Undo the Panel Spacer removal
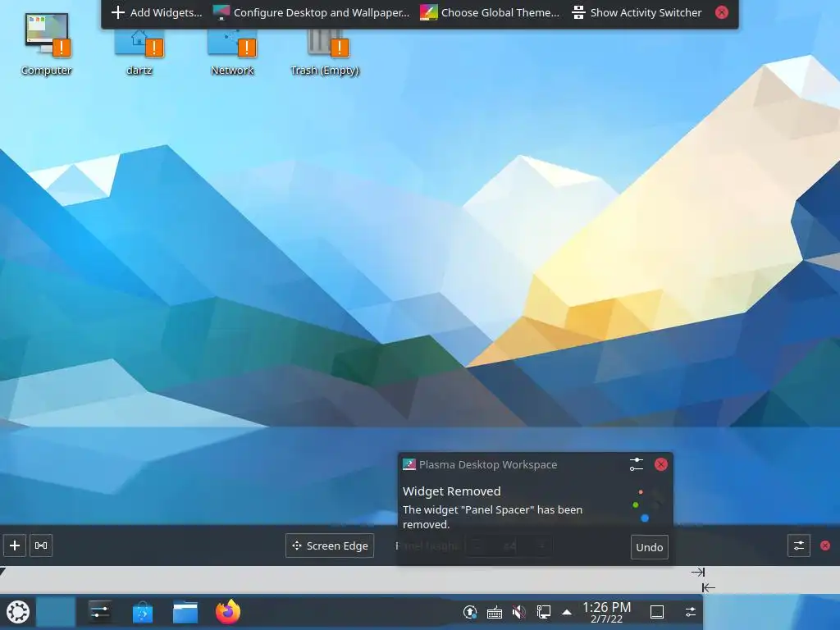 (x=650, y=547)
